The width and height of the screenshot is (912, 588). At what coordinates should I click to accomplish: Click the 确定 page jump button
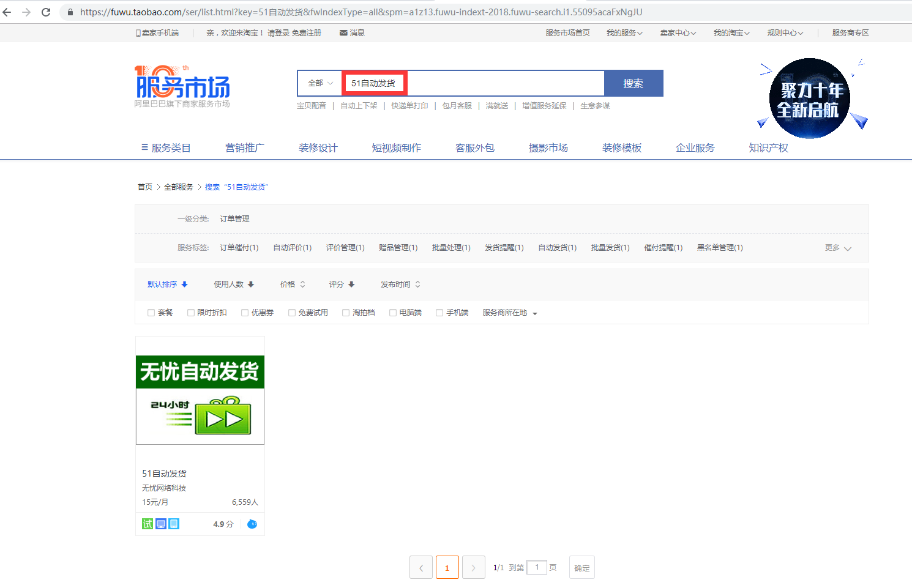coord(582,567)
